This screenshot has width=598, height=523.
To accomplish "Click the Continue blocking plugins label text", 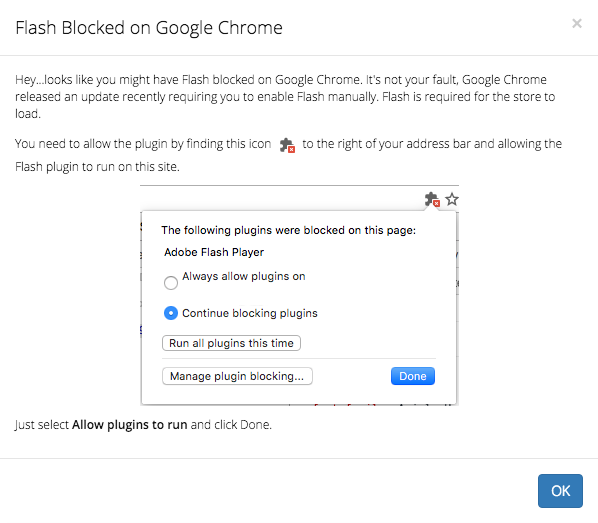I will coord(250,313).
